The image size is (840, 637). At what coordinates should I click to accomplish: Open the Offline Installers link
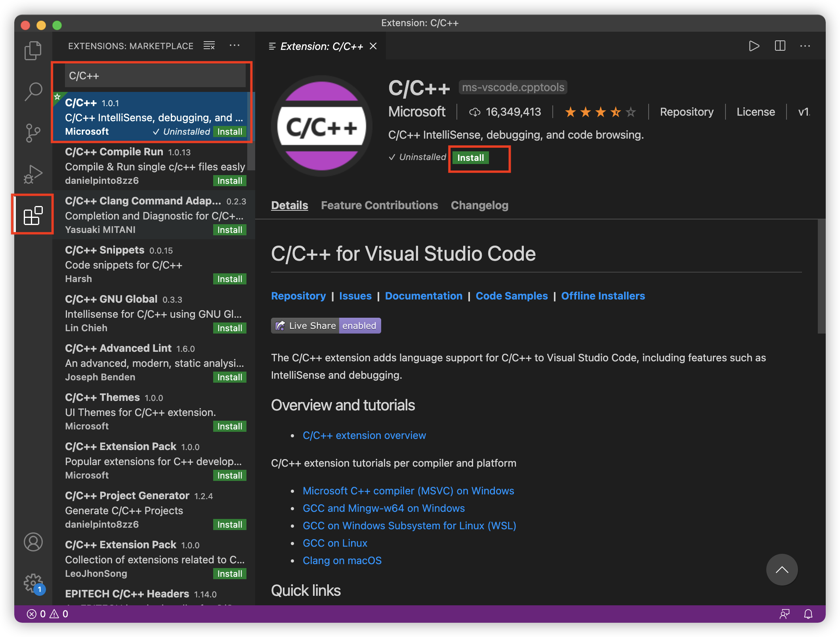pos(603,296)
